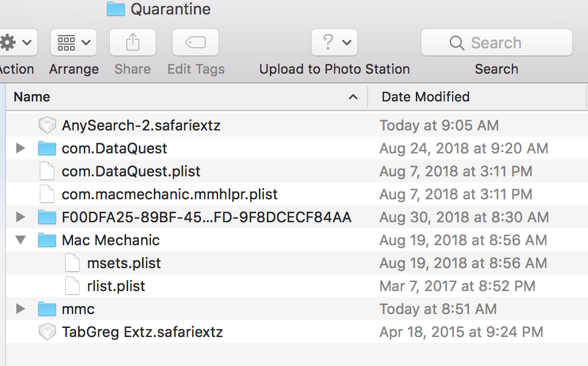Open Upload to Photo Station dropdown
The image size is (588, 366).
point(334,43)
